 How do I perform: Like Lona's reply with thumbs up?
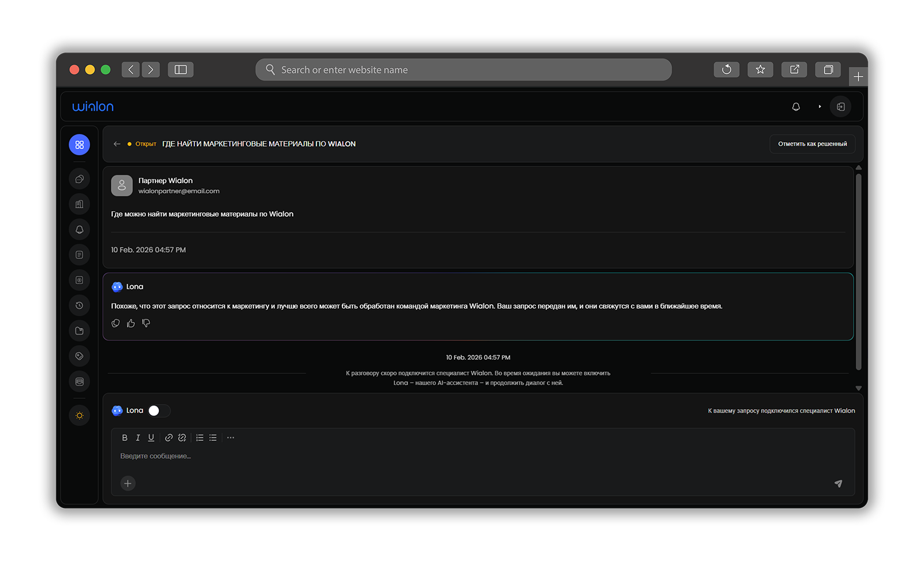click(131, 323)
